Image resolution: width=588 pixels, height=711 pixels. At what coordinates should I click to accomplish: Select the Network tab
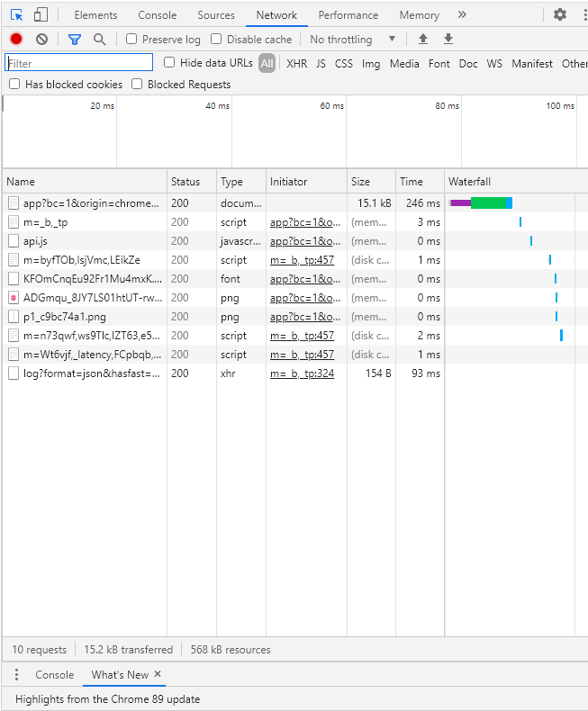pos(276,15)
